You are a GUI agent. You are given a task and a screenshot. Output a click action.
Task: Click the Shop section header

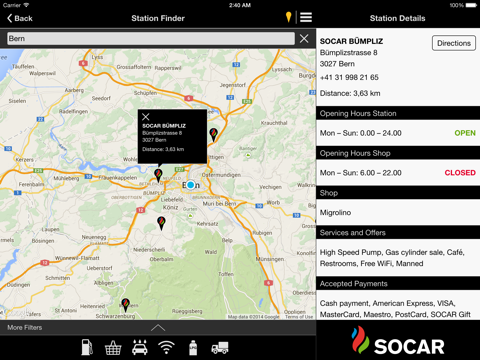398,193
